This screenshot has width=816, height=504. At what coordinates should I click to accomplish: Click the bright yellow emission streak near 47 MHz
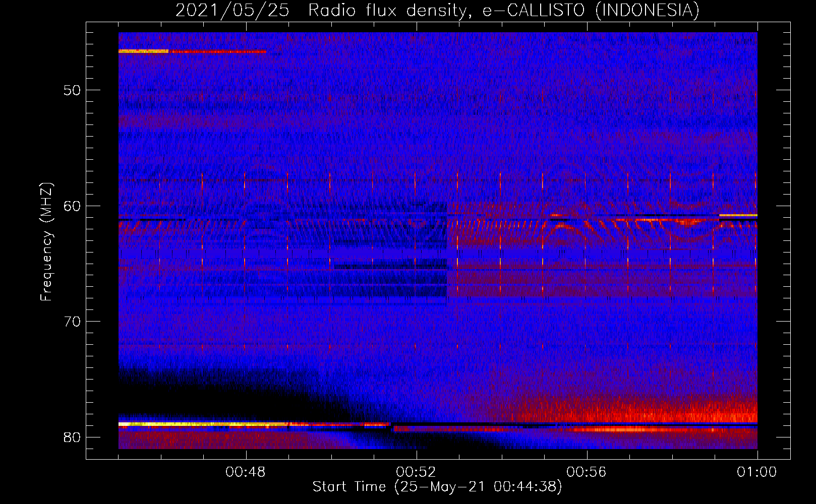click(143, 51)
